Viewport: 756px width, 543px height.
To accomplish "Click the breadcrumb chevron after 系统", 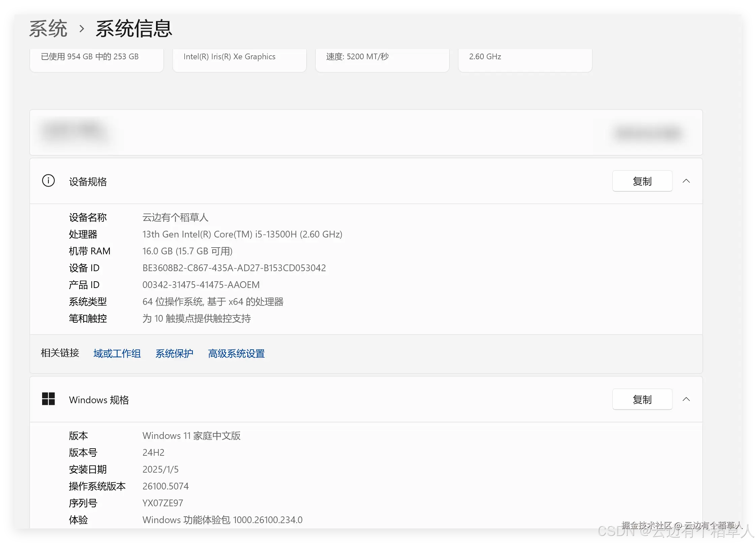I will pos(82,29).
